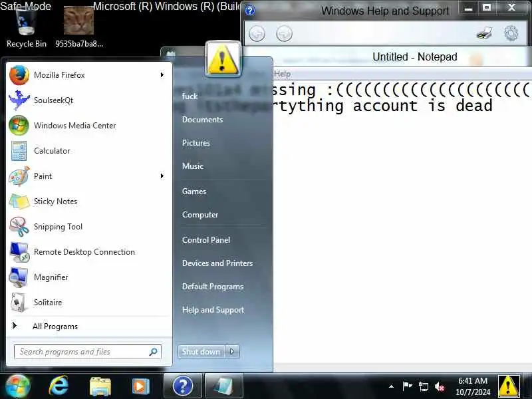The width and height of the screenshot is (532, 399).
Task: Open Internet Explorer from taskbar
Action: (59, 386)
